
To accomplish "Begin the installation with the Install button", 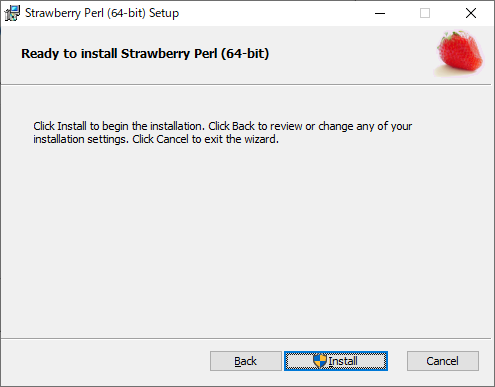I will coord(336,361).
